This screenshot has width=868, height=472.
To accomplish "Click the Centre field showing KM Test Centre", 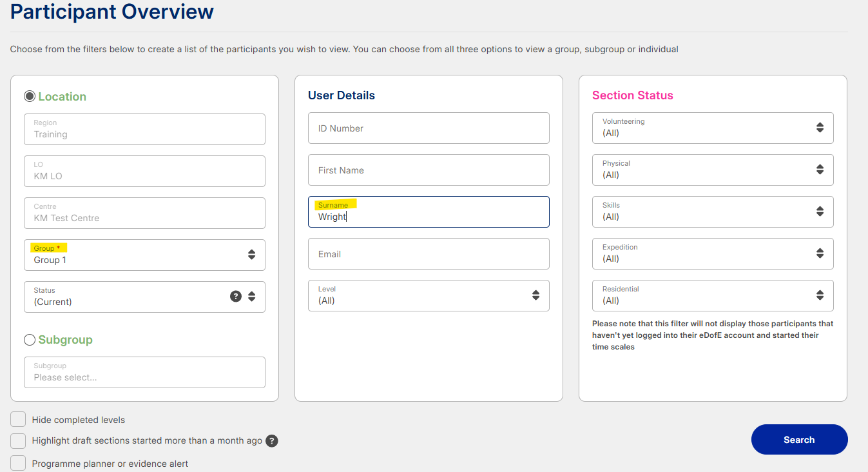I will tap(144, 213).
